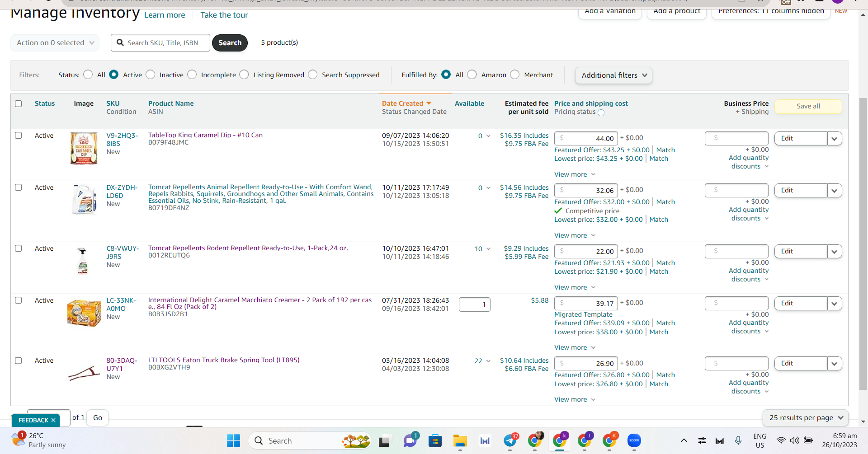Expand View more for Tomcat Rodent Repellent
Viewport: 868px width, 454px height.
pyautogui.click(x=575, y=287)
